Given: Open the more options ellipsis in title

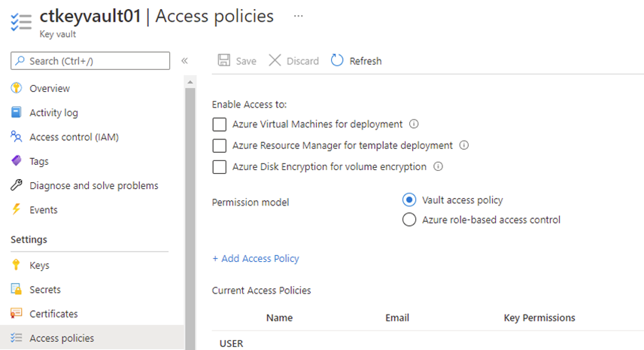Looking at the screenshot, I should click(x=299, y=15).
